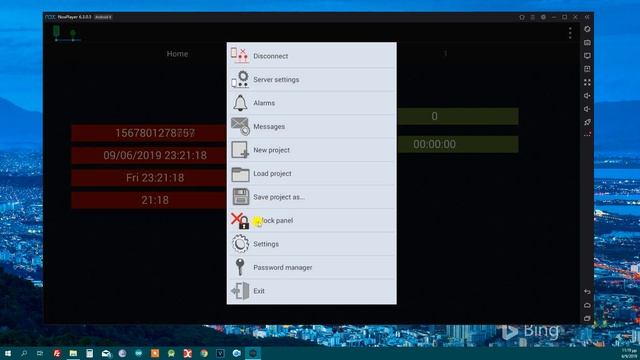Click the 1567801278757 timestamp field
640x360 pixels.
click(x=148, y=133)
